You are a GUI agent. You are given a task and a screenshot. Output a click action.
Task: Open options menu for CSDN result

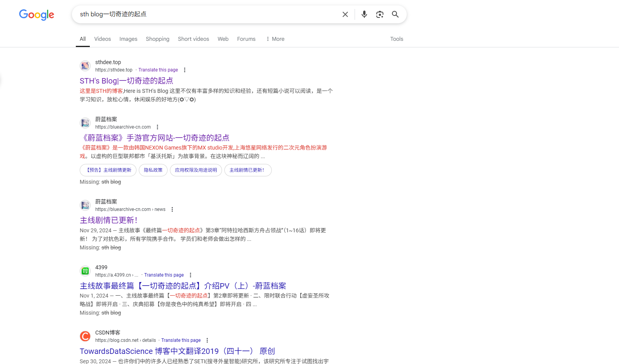(207, 340)
